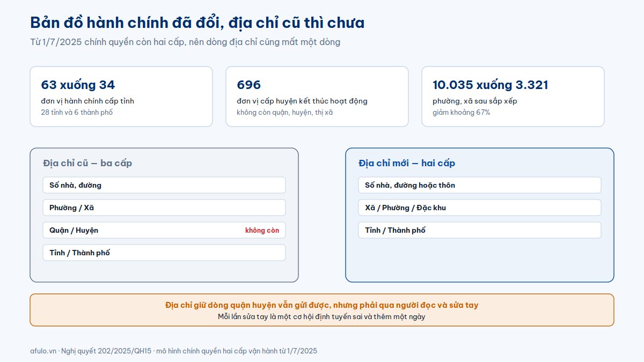Viewport: 644px width, 362px height.
Task: Click '28 tỉnh và 6 thành phố' note
Action: click(77, 113)
